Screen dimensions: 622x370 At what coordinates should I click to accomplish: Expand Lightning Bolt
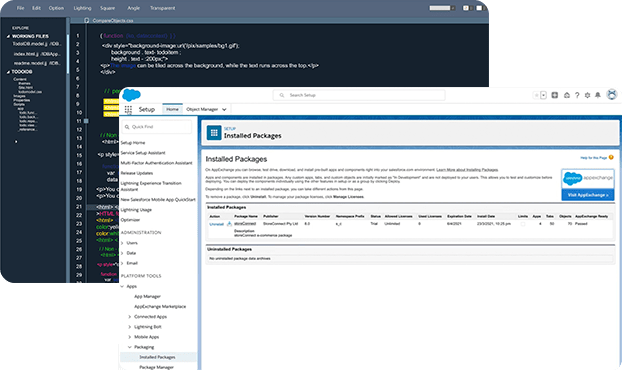(x=130, y=327)
